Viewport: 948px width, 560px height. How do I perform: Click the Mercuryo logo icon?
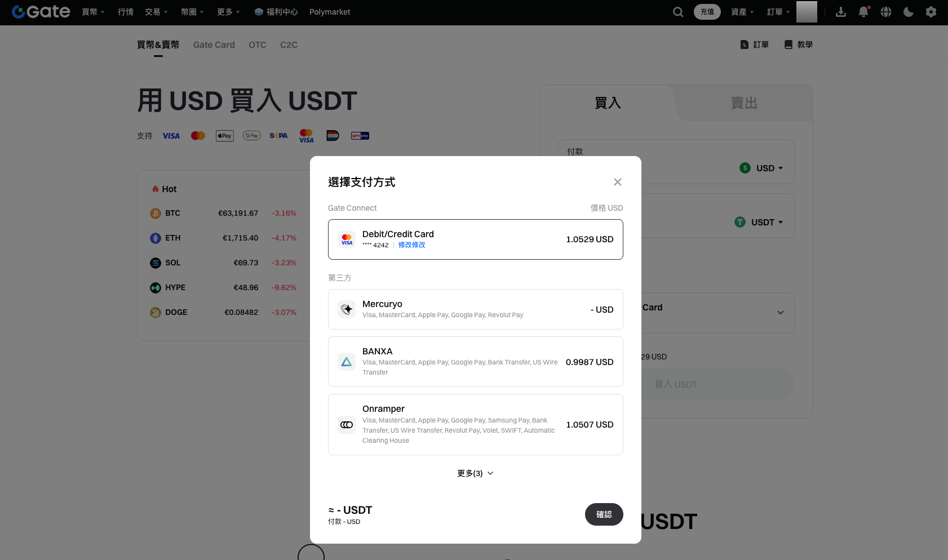point(347,309)
